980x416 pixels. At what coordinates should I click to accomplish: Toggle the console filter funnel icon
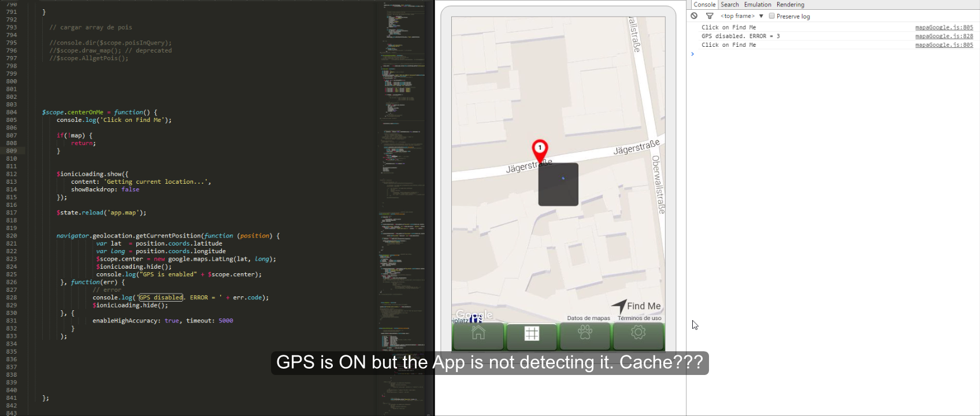(x=710, y=16)
